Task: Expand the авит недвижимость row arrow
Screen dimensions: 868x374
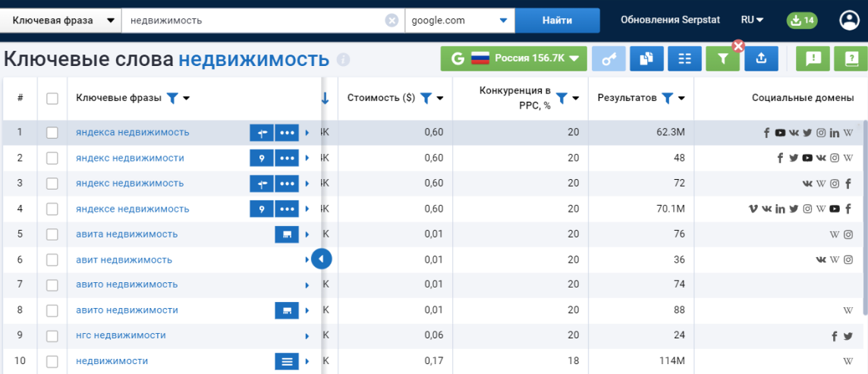Action: click(x=307, y=259)
